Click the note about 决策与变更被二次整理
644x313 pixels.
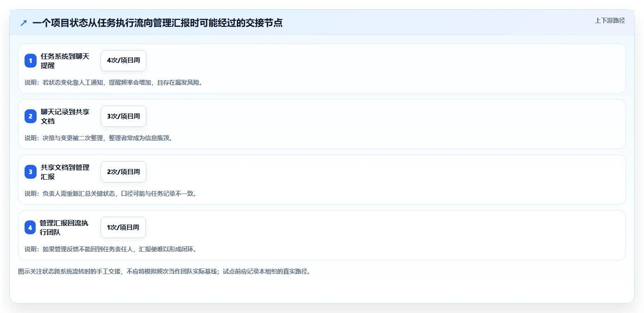[99, 138]
